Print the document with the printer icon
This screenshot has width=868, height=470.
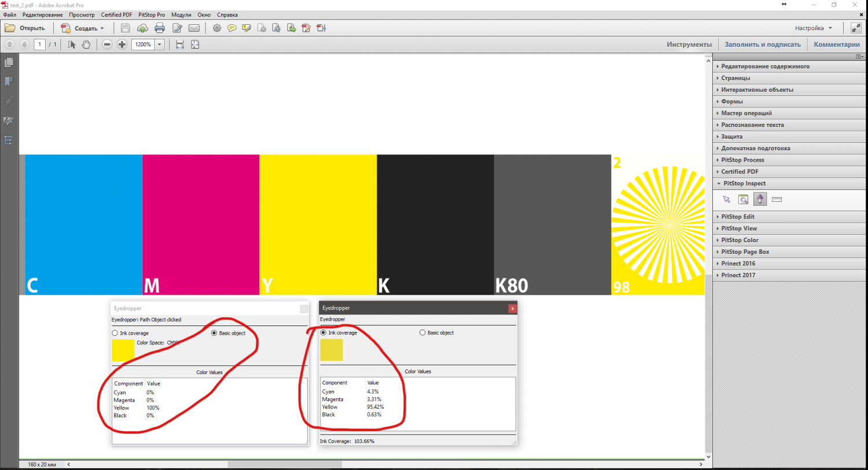click(160, 28)
